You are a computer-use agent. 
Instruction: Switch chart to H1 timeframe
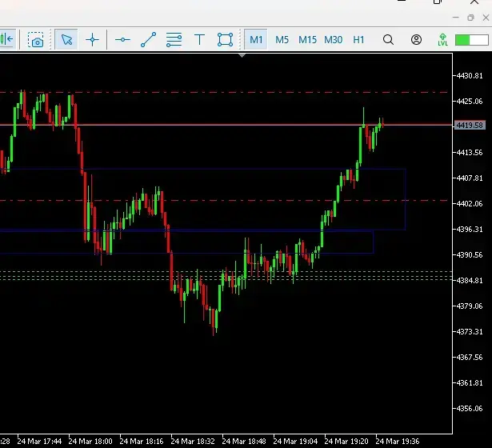click(x=358, y=40)
